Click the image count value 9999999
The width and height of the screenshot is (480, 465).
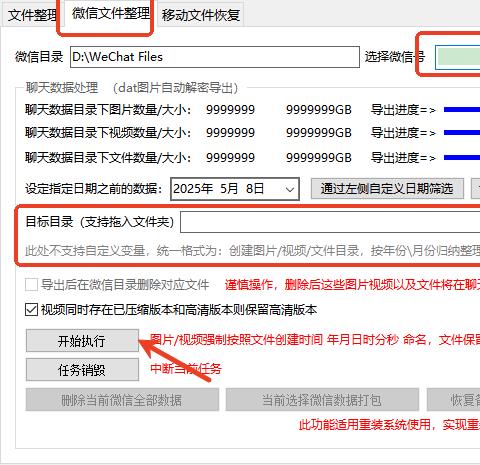pos(230,110)
